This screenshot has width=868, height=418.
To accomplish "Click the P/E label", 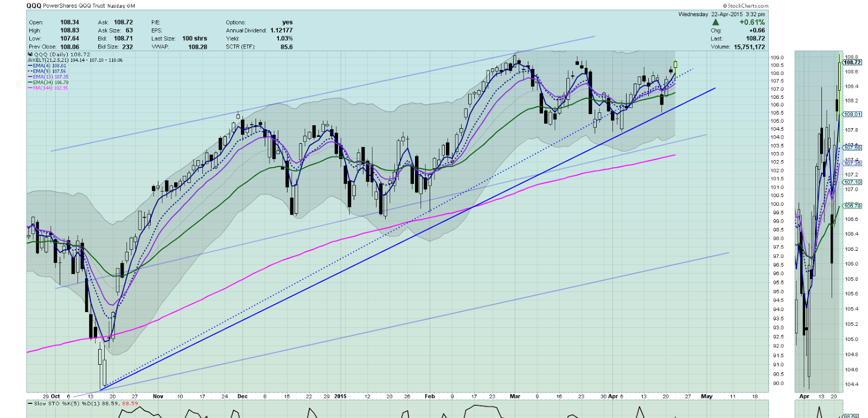I will [x=156, y=22].
